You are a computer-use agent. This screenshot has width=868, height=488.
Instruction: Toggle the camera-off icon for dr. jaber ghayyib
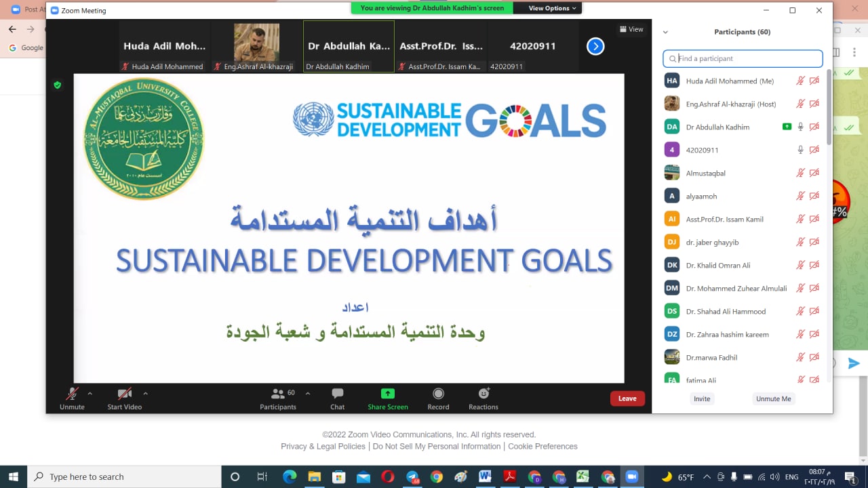(x=814, y=242)
